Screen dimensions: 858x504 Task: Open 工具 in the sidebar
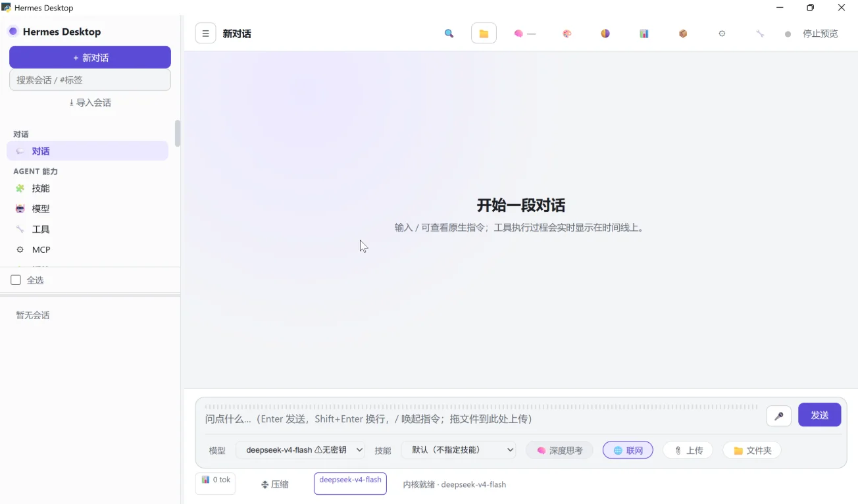point(88,229)
